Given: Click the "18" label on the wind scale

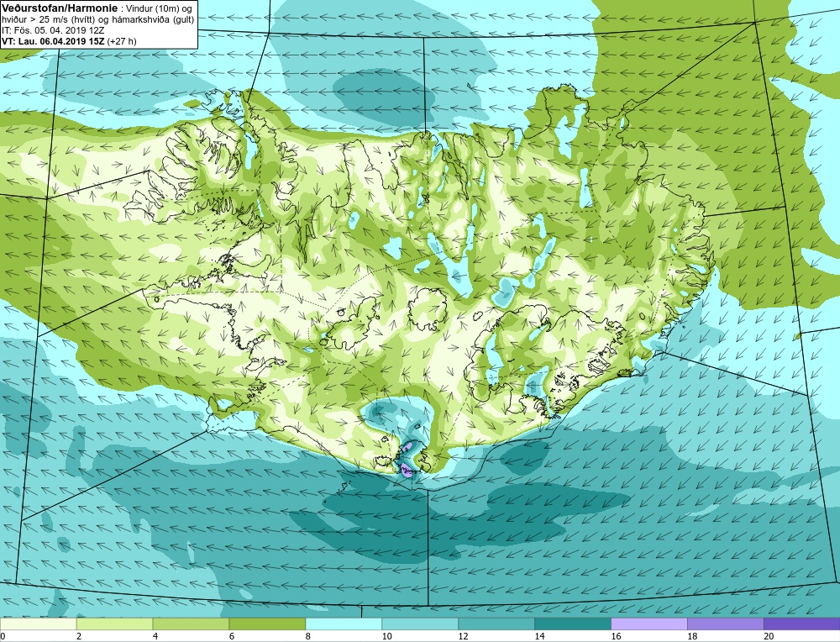Looking at the screenshot, I should [693, 636].
